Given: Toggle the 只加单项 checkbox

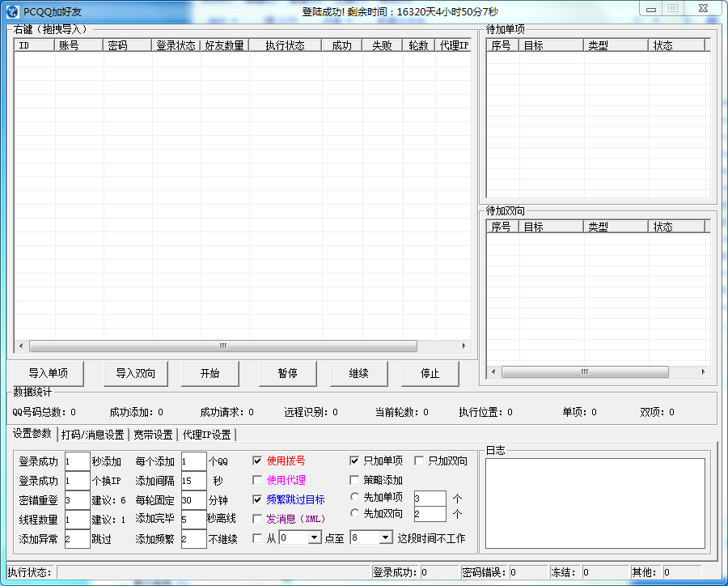Looking at the screenshot, I should click(x=354, y=461).
